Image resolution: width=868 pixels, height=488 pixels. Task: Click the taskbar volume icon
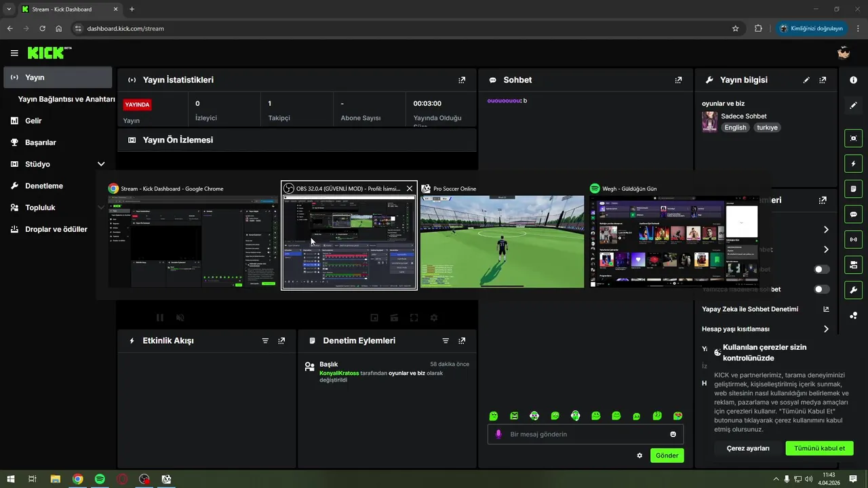(808, 479)
